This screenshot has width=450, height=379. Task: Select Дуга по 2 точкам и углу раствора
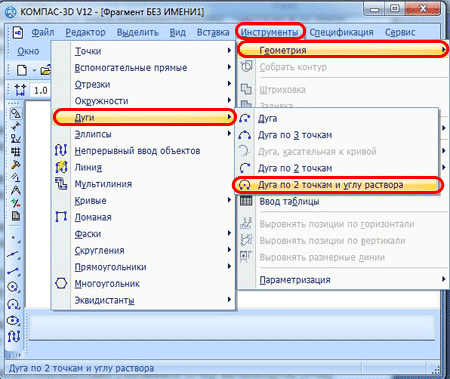(x=337, y=185)
